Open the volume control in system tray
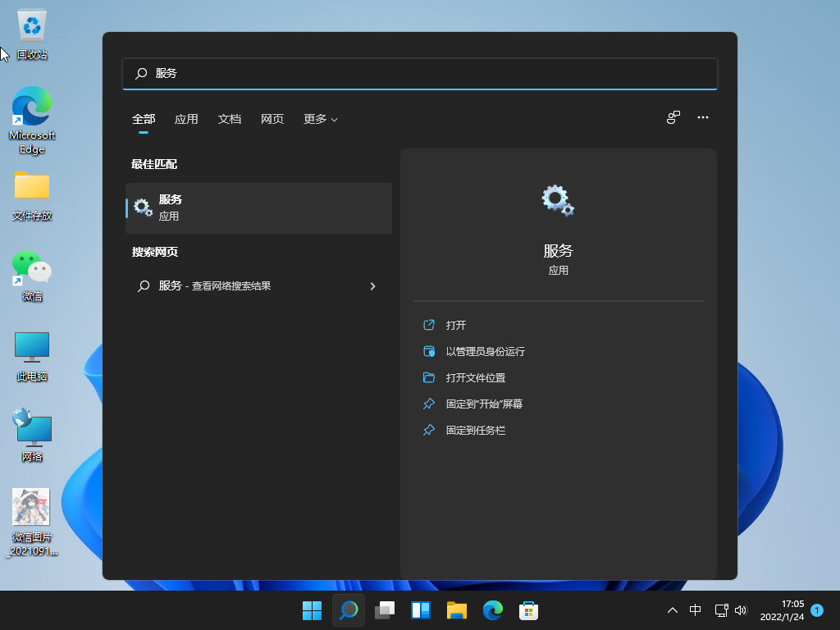The width and height of the screenshot is (840, 630). point(741,610)
